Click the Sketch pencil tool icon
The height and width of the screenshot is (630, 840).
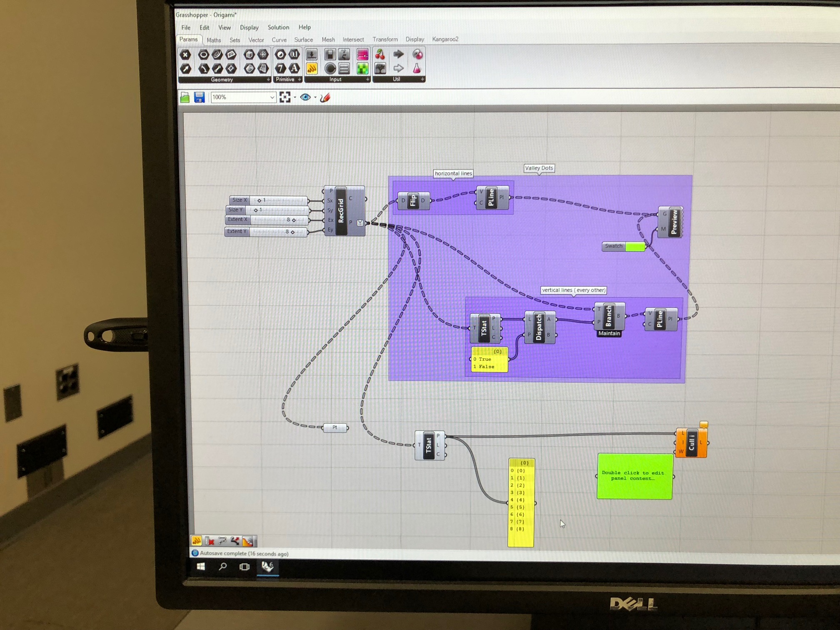pyautogui.click(x=325, y=97)
